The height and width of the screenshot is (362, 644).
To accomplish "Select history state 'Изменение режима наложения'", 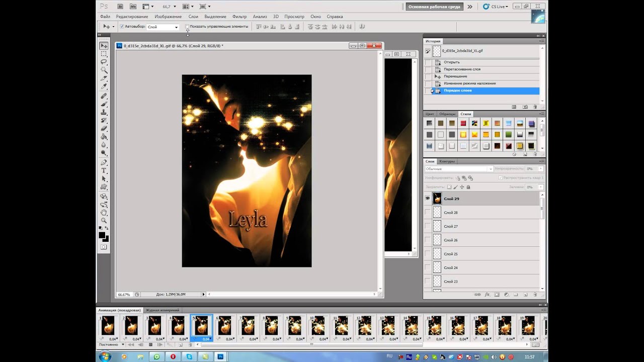I will pos(469,83).
